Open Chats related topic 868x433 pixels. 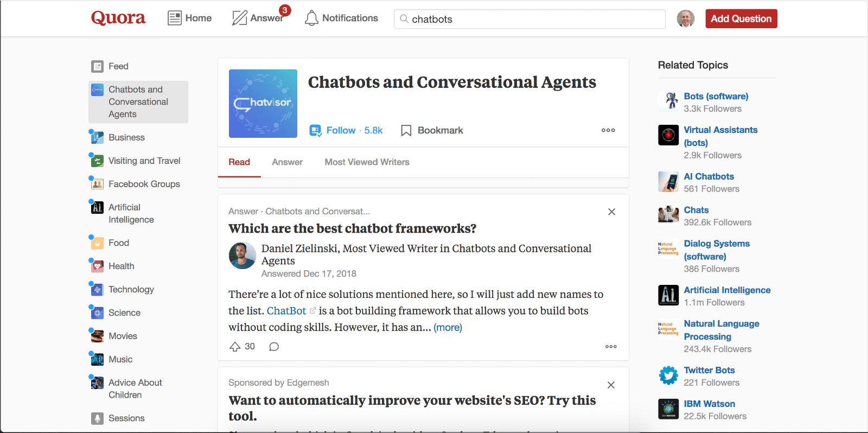[x=697, y=210]
